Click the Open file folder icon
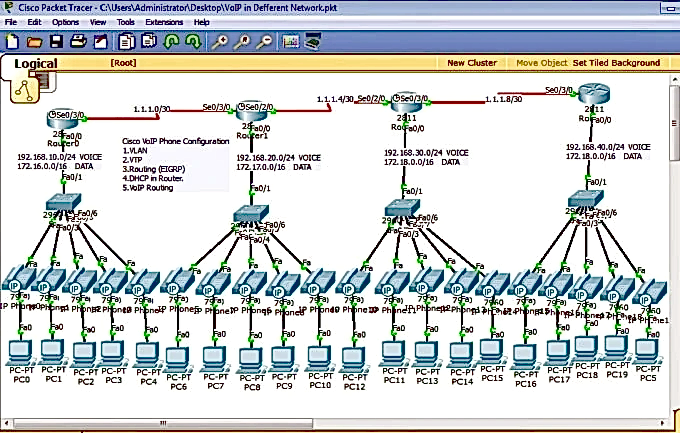The width and height of the screenshot is (680, 433). coord(34,42)
